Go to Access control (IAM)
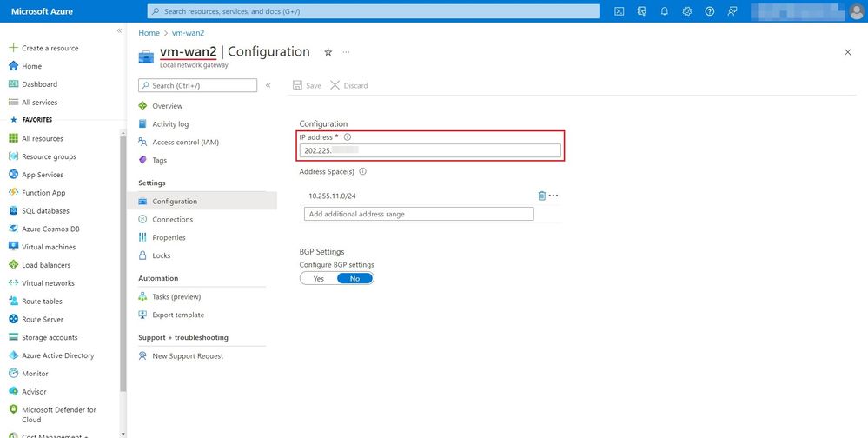This screenshot has width=868, height=438. [185, 142]
